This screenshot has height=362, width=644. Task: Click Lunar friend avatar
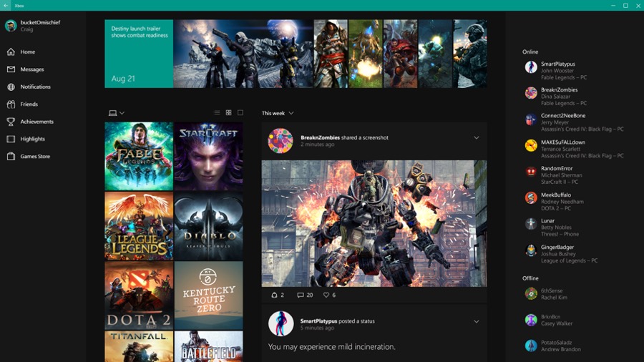(531, 224)
